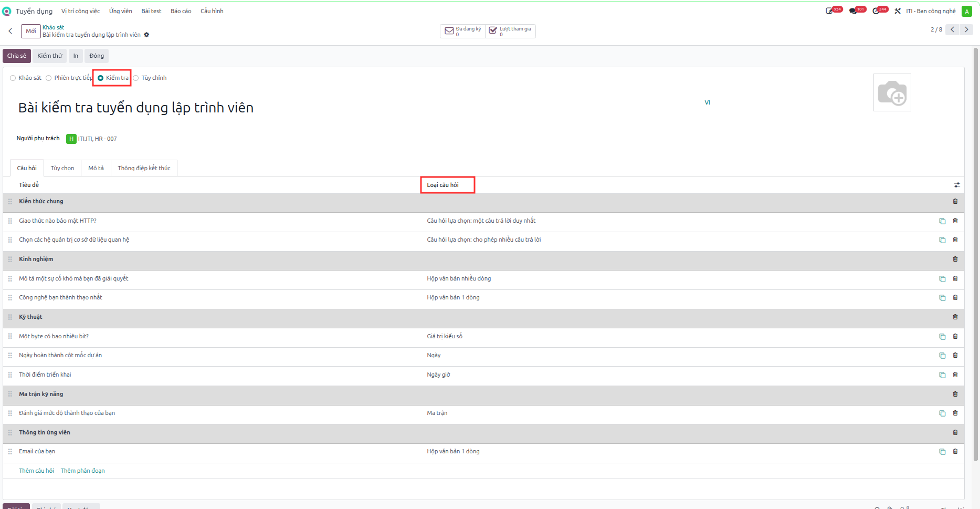Click the green user avatar A
Viewport: 980px width, 509px height.
[967, 11]
